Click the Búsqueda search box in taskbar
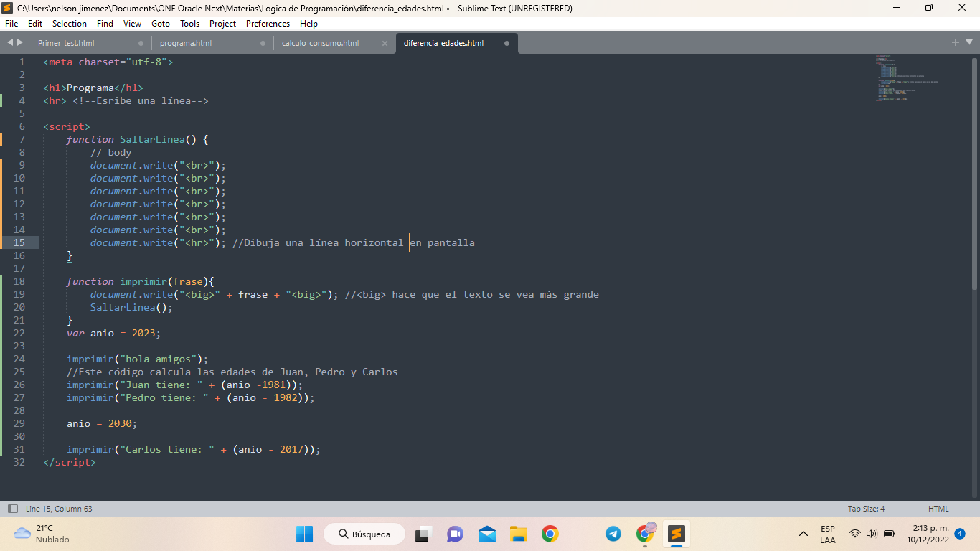980x551 pixels. (364, 534)
